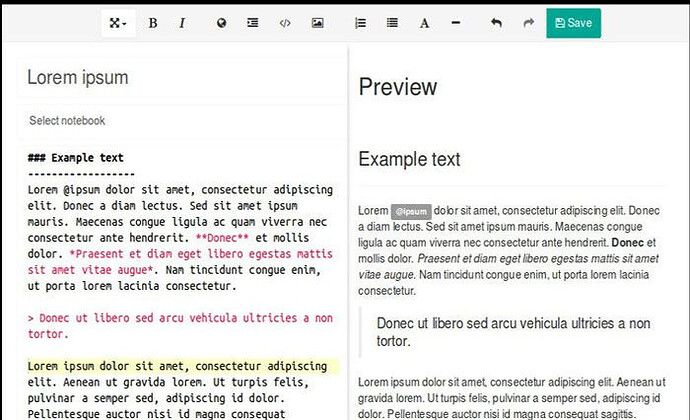The width and height of the screenshot is (690, 420).
Task: Save the note
Action: (573, 23)
